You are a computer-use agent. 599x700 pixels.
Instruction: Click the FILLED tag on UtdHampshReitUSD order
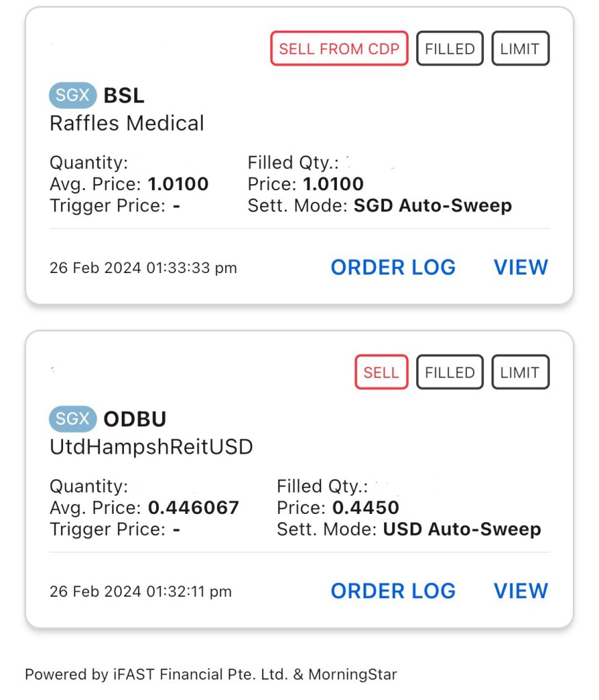(x=450, y=372)
